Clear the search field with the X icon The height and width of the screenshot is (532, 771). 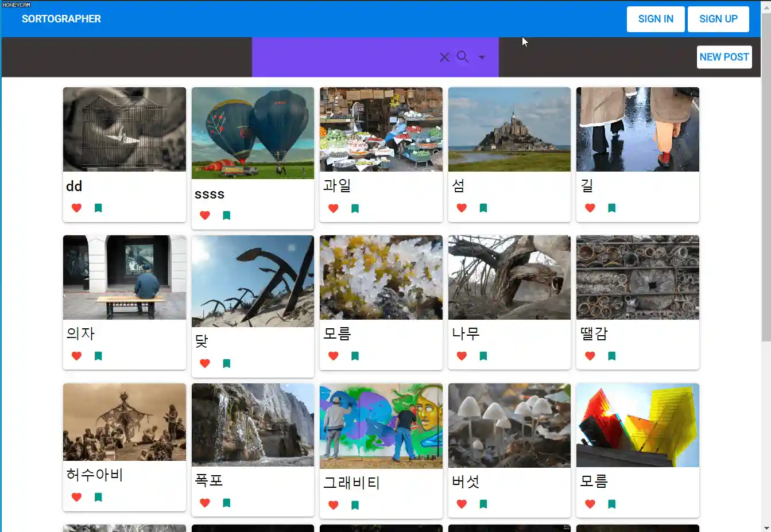point(444,57)
